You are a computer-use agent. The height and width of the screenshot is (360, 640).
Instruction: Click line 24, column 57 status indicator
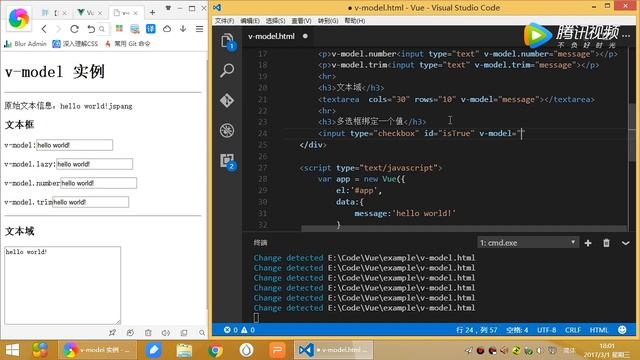click(x=476, y=330)
